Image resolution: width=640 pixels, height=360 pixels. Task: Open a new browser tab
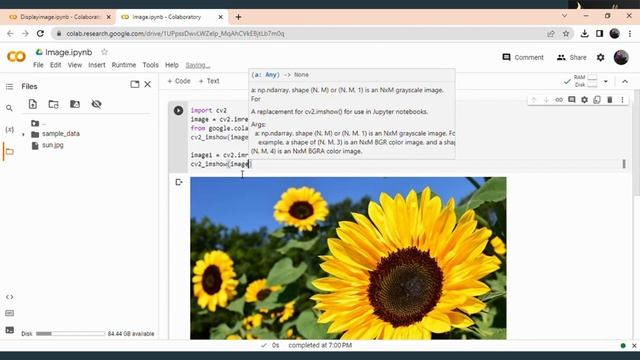(x=238, y=17)
